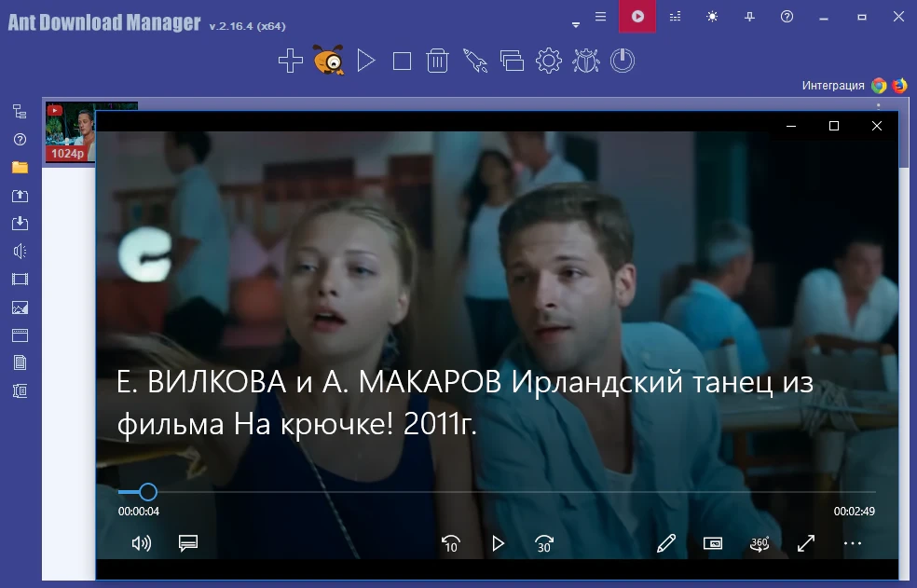The height and width of the screenshot is (588, 917).
Task: Open settings with the gear icon
Action: [x=549, y=61]
